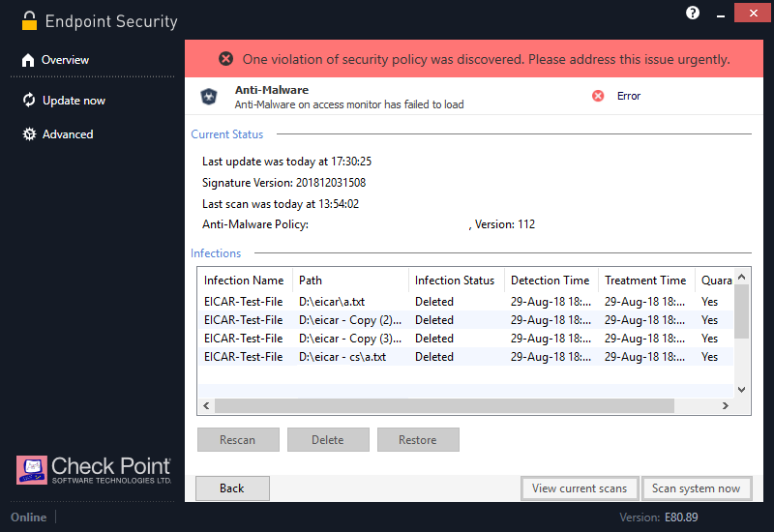The height and width of the screenshot is (532, 774).
Task: Click Deleted status of eicar\a.txt row
Action: point(433,302)
